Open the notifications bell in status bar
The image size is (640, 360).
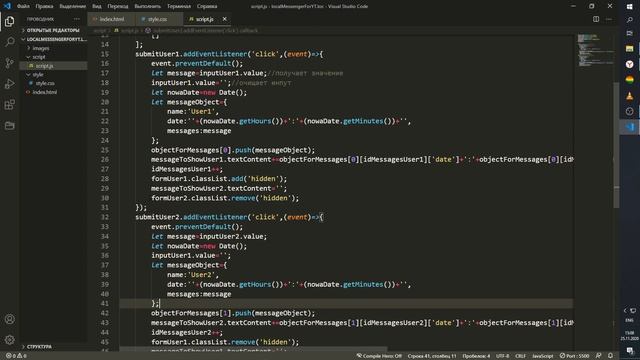click(610, 356)
